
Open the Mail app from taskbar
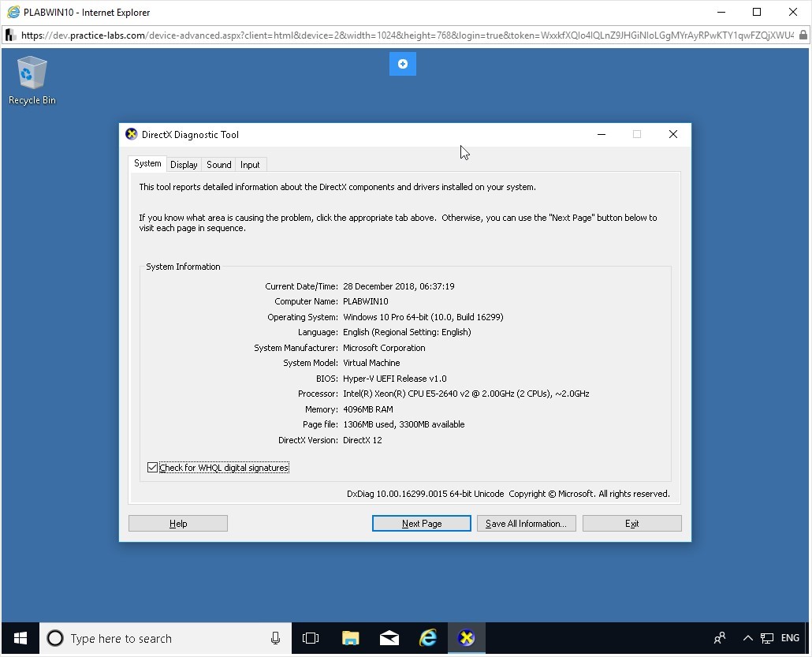click(389, 638)
